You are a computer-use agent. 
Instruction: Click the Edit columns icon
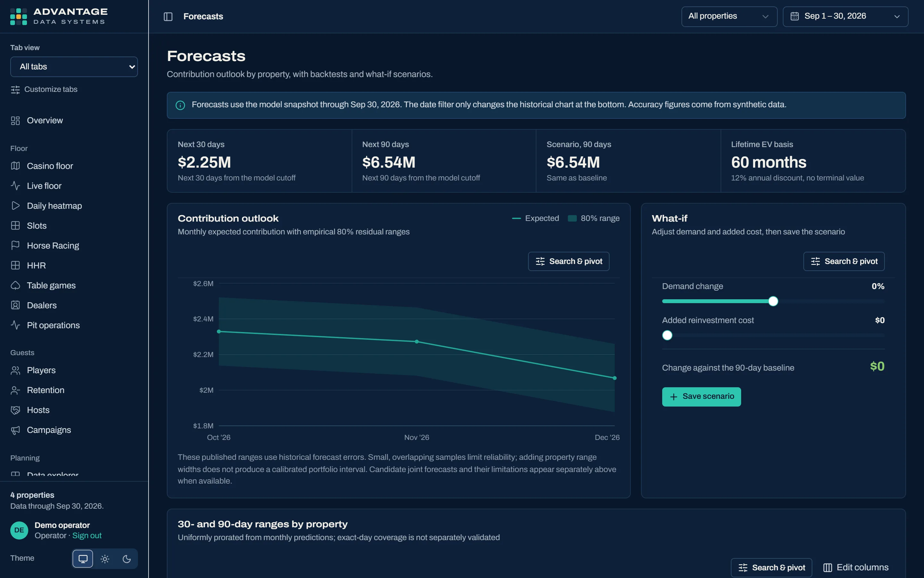coord(827,568)
